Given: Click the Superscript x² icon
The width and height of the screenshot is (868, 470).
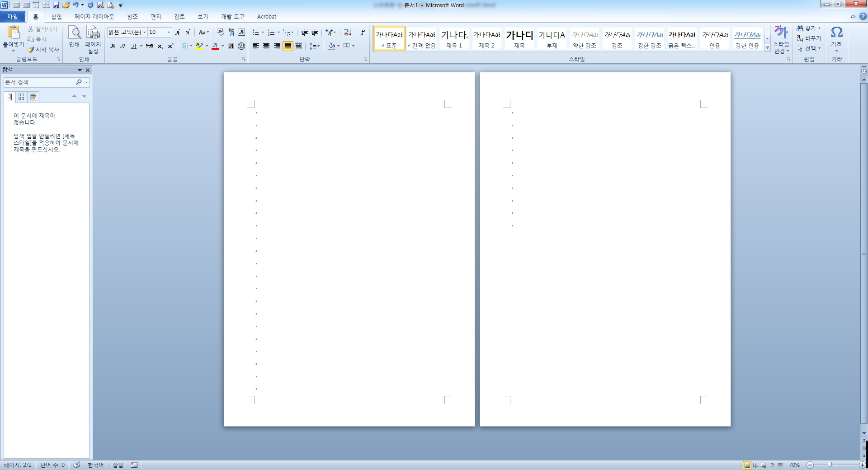Looking at the screenshot, I should [x=170, y=46].
